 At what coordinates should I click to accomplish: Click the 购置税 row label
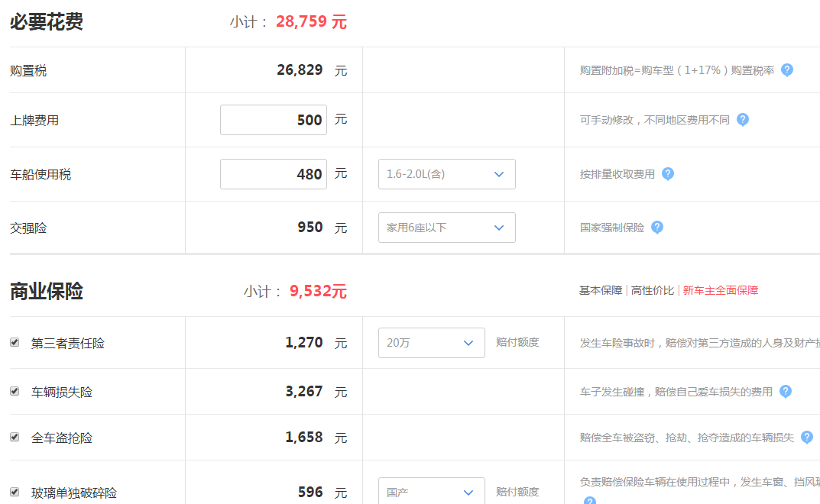click(x=28, y=70)
